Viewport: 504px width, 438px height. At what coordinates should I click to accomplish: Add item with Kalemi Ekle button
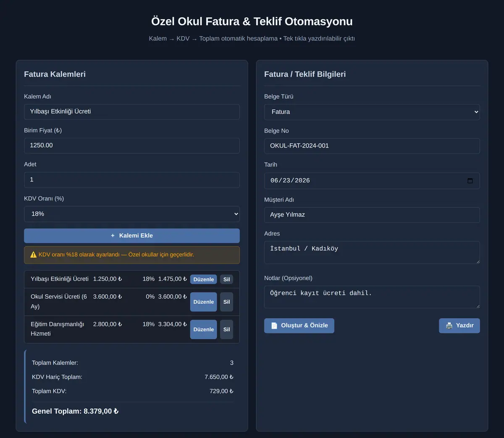pyautogui.click(x=132, y=236)
